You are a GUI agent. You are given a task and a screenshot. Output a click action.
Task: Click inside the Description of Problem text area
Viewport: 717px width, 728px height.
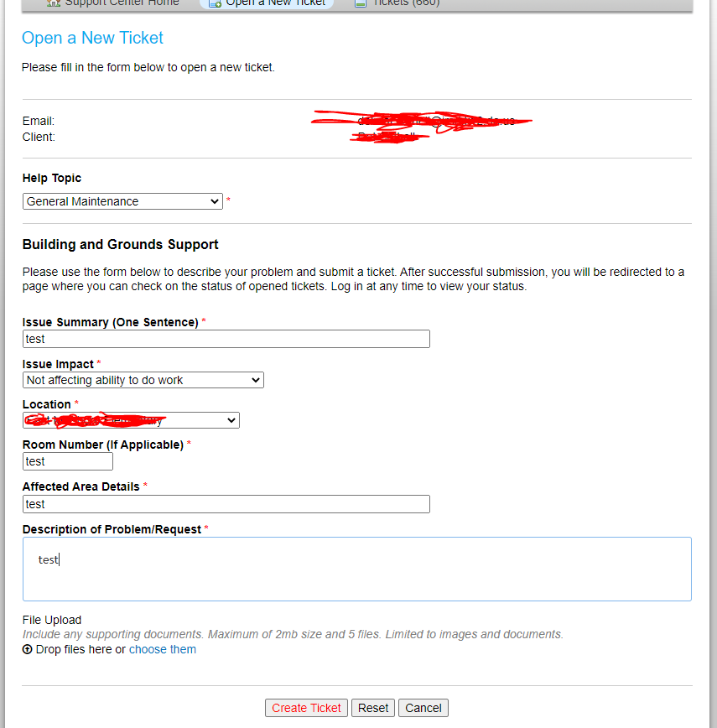coord(356,569)
